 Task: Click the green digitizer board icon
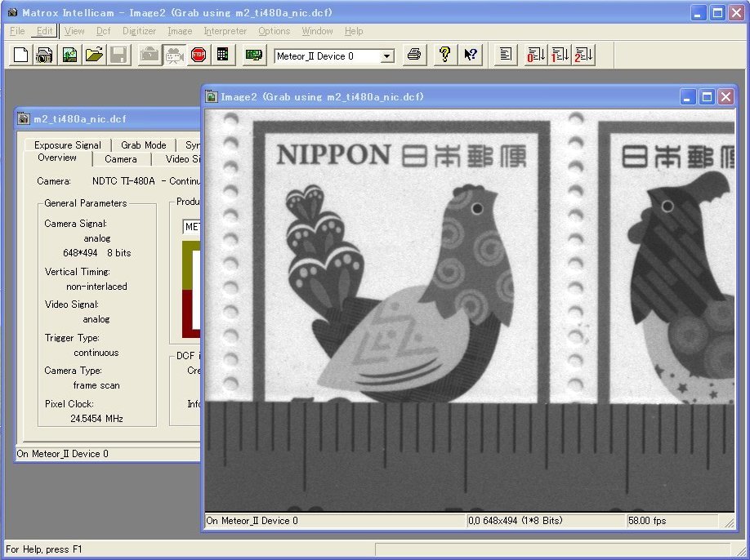pyautogui.click(x=253, y=55)
